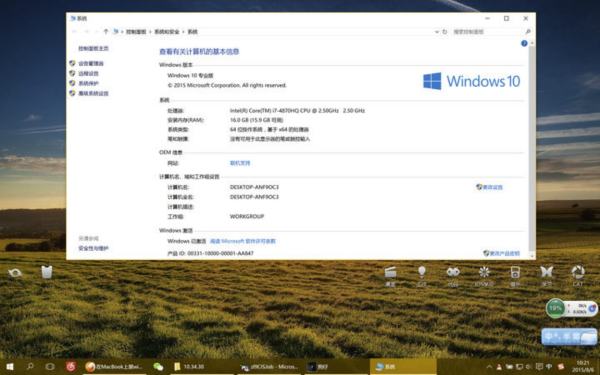Show hidden system tray icons chevron
Image resolution: width=600 pixels, height=375 pixels.
tap(489, 367)
